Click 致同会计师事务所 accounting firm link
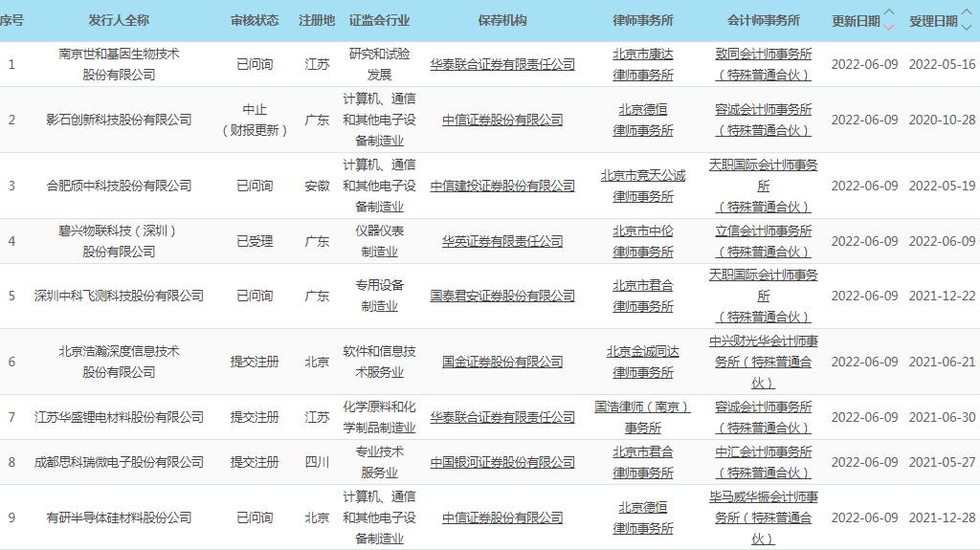This screenshot has height=550, width=980. pos(763,64)
